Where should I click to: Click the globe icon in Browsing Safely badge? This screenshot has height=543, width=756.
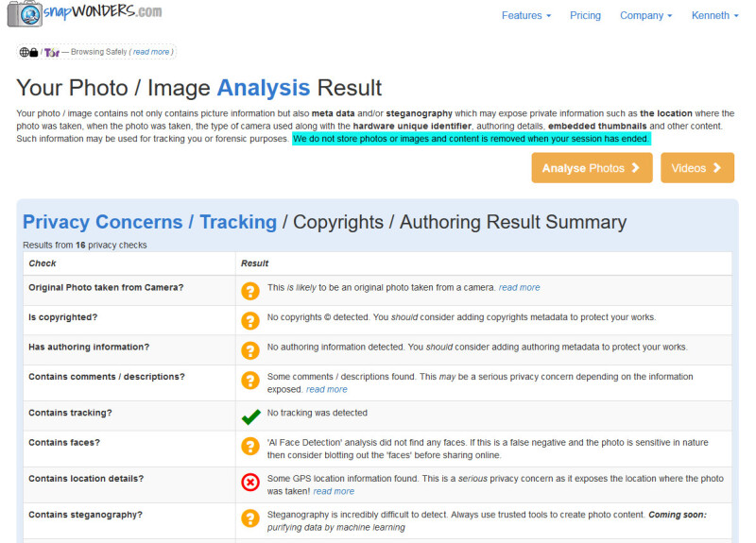click(x=25, y=52)
